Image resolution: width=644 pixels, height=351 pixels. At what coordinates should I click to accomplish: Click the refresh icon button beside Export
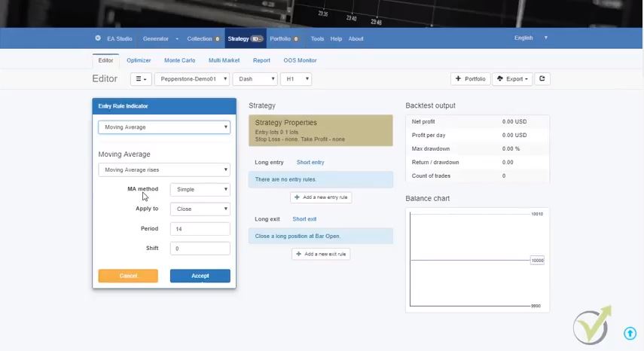click(x=542, y=79)
